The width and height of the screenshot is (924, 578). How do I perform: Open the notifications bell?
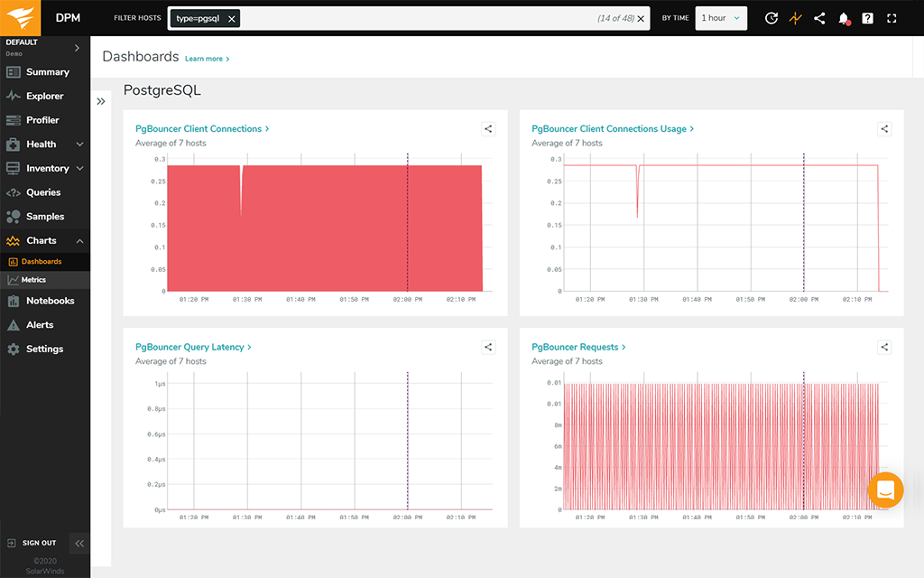click(x=844, y=18)
